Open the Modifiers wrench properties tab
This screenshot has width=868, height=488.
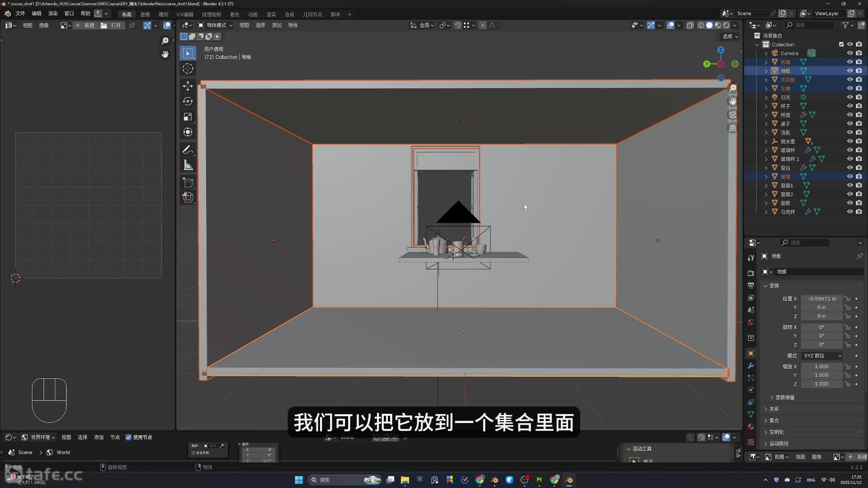(751, 366)
